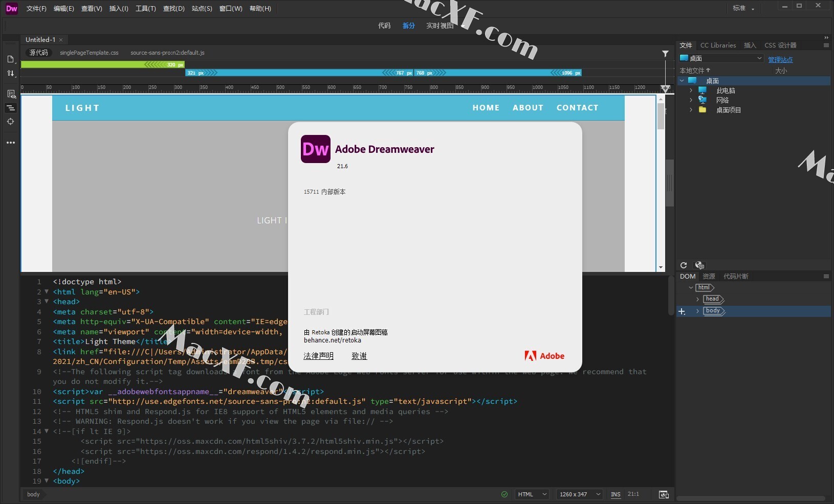Viewport: 834px width, 504px height.
Task: Click the Adobe logo in the About dialog
Action: point(544,356)
